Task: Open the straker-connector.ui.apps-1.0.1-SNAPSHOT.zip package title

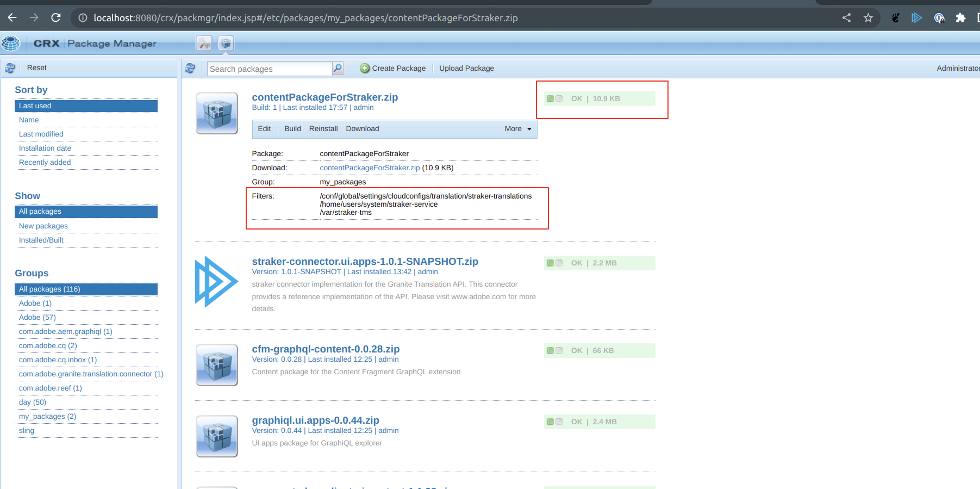Action: (x=365, y=262)
